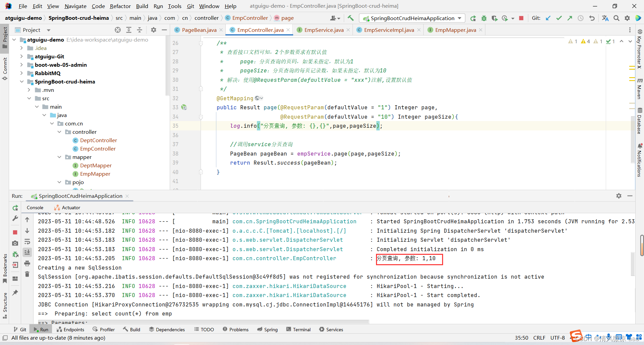This screenshot has width=644, height=345.
Task: Open the Refactor menu
Action: pyautogui.click(x=120, y=6)
